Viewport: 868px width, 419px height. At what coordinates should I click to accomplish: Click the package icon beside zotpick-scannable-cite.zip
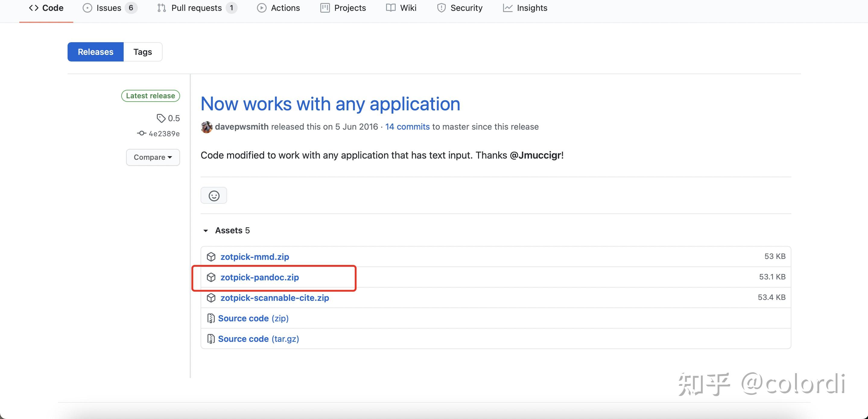[x=211, y=298]
